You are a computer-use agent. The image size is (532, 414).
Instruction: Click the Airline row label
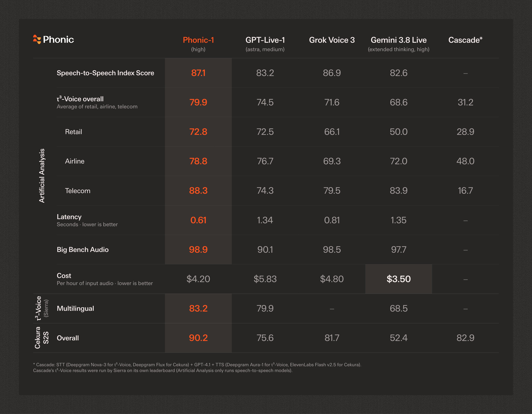point(74,161)
